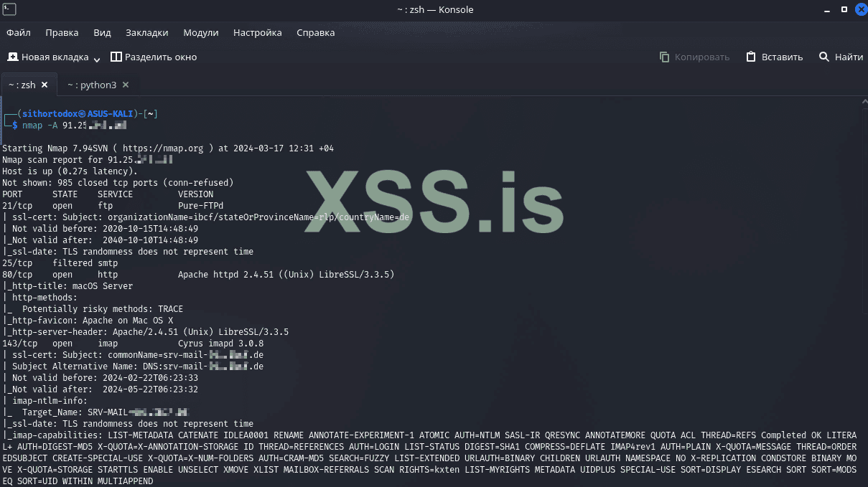Click the Найти search button

pos(841,57)
